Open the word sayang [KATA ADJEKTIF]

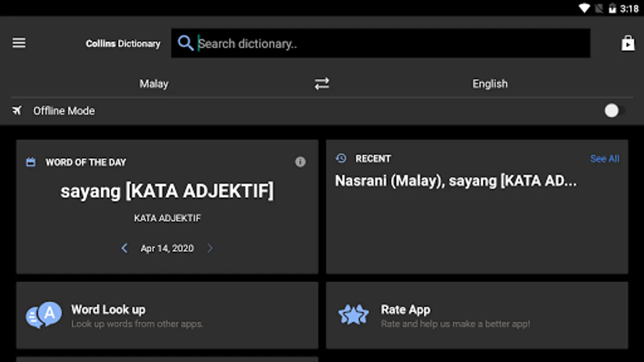167,191
